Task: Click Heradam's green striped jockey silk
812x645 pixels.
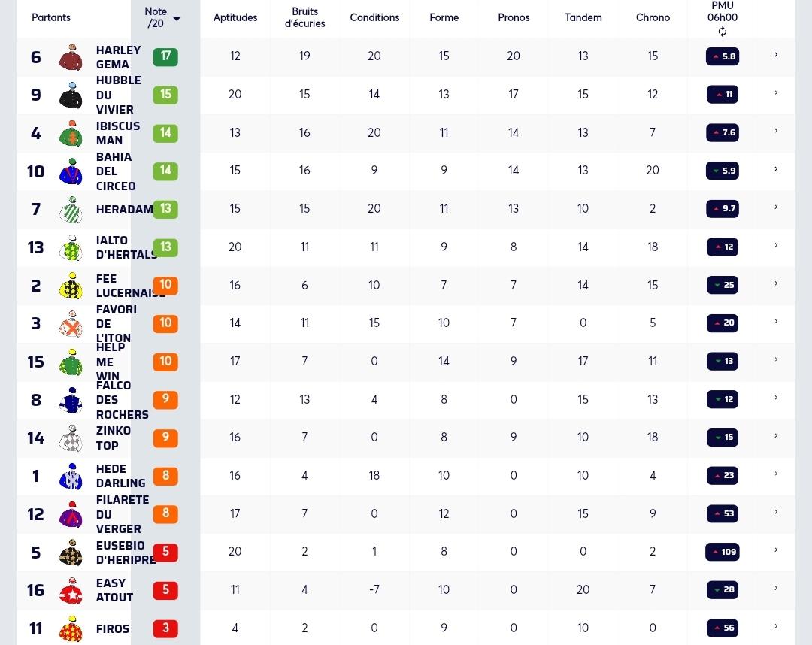Action: (71, 210)
